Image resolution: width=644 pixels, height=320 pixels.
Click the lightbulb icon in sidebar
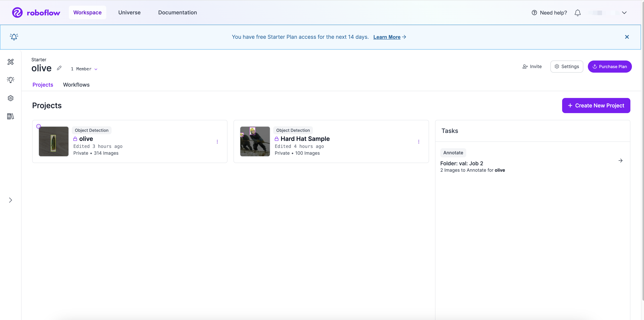click(11, 80)
